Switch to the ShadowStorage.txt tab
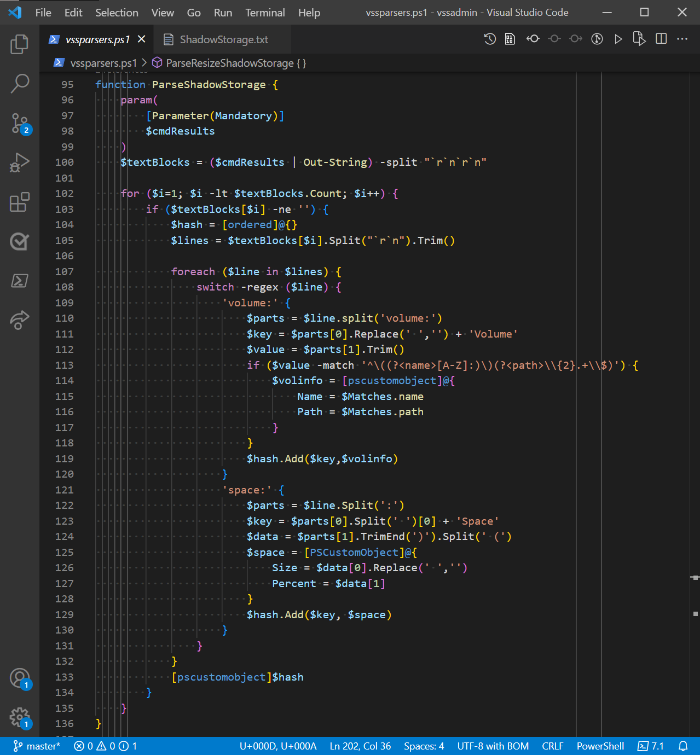 coord(218,39)
